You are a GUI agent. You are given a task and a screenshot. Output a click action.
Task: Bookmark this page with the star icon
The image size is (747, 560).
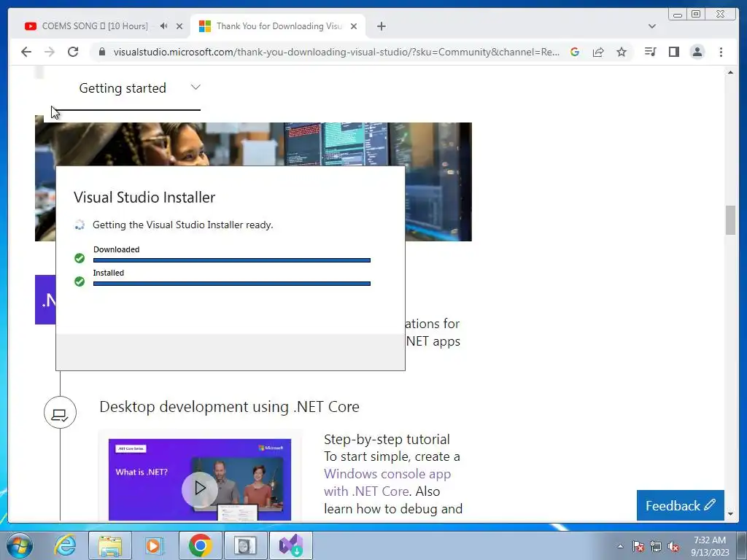pos(622,52)
